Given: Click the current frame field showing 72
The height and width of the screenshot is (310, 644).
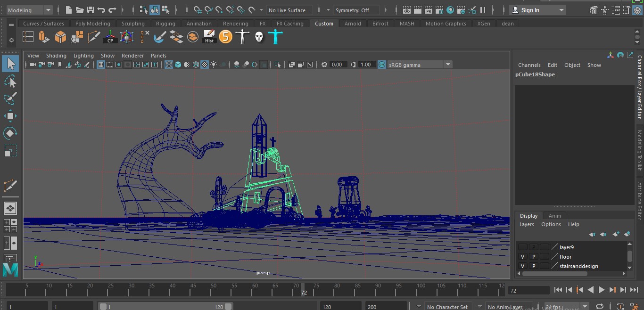Looking at the screenshot, I should point(528,290).
